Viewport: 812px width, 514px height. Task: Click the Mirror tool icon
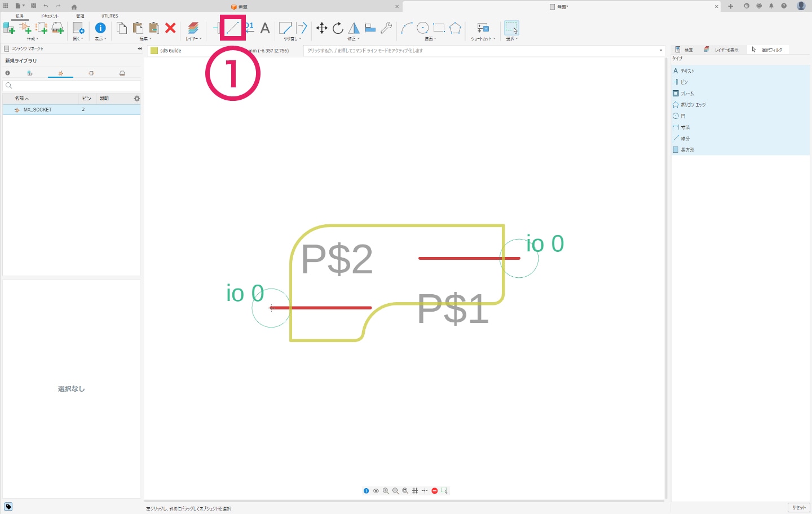pyautogui.click(x=354, y=28)
